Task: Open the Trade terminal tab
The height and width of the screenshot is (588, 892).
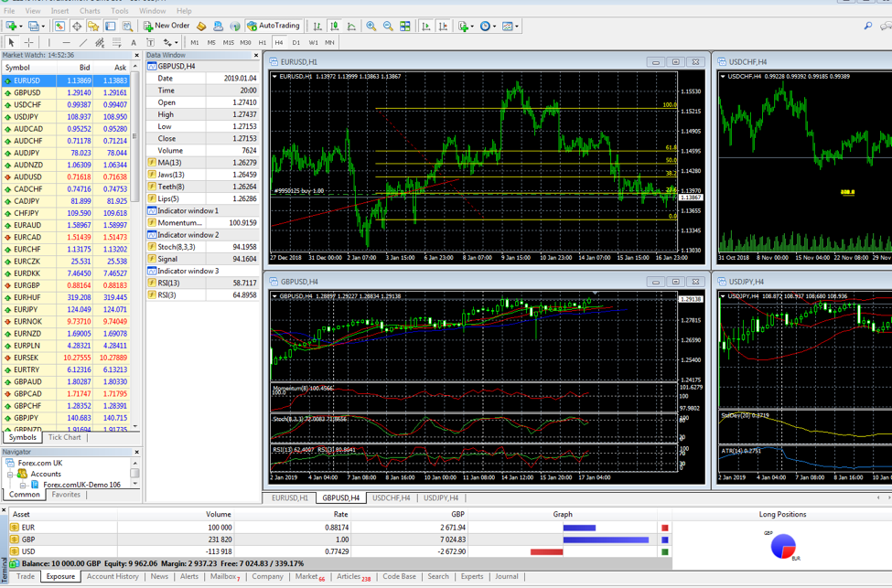Action: 26,577
